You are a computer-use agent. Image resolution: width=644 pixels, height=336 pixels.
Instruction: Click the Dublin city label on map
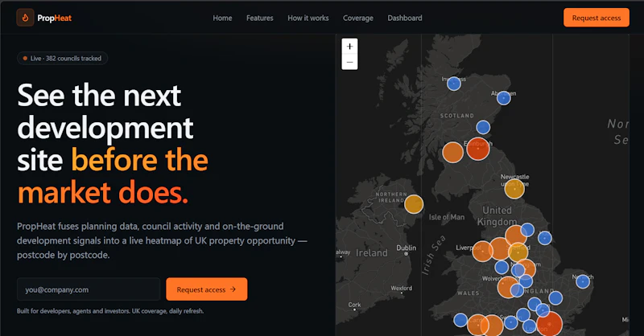(407, 248)
